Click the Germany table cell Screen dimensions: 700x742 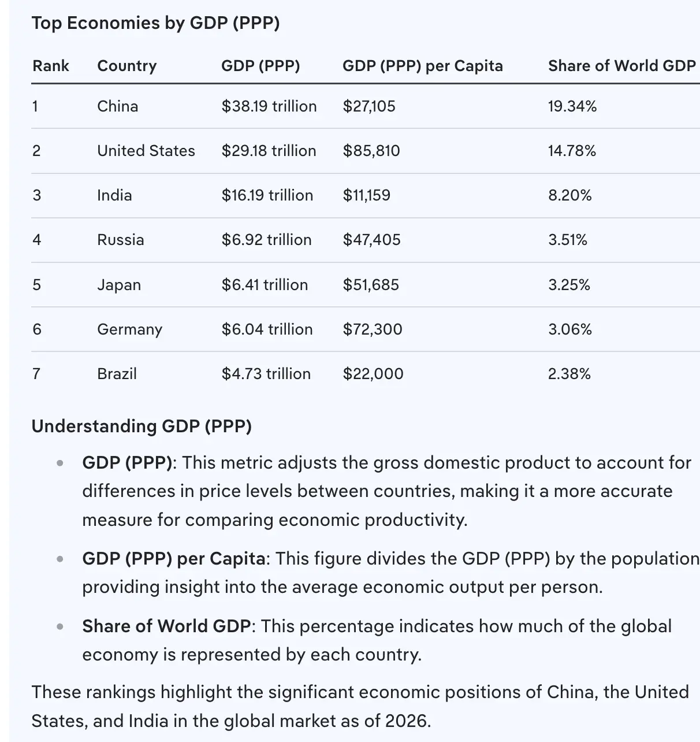coord(130,329)
